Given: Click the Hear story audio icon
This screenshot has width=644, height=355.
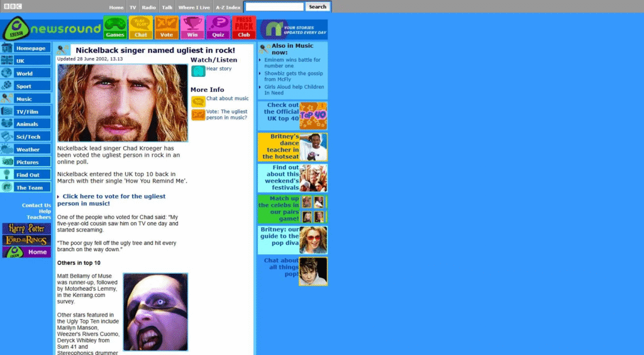Looking at the screenshot, I should 198,71.
